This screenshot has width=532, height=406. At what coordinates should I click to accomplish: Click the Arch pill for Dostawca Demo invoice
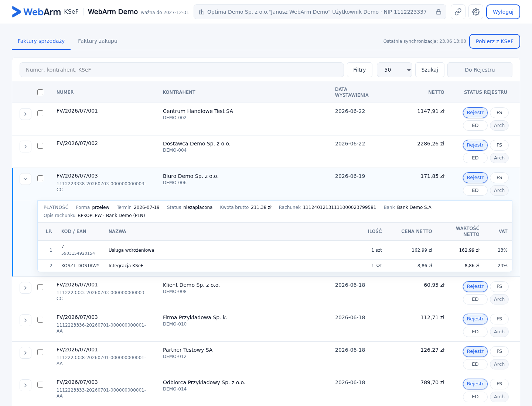(499, 158)
